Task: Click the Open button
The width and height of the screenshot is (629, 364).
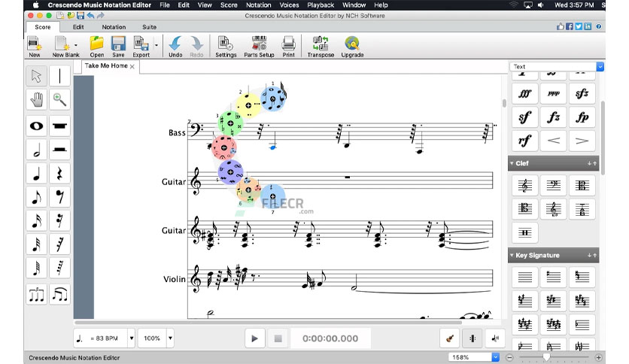Action: [96, 47]
